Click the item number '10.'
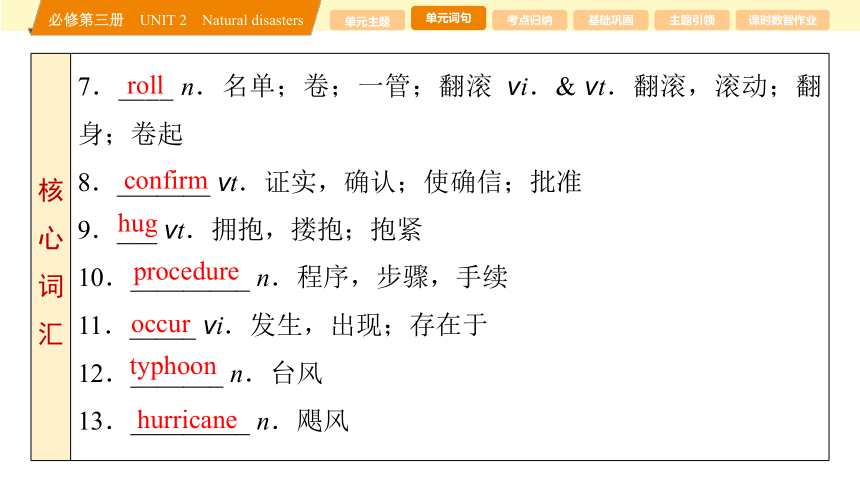This screenshot has height=484, width=860. pos(95,278)
